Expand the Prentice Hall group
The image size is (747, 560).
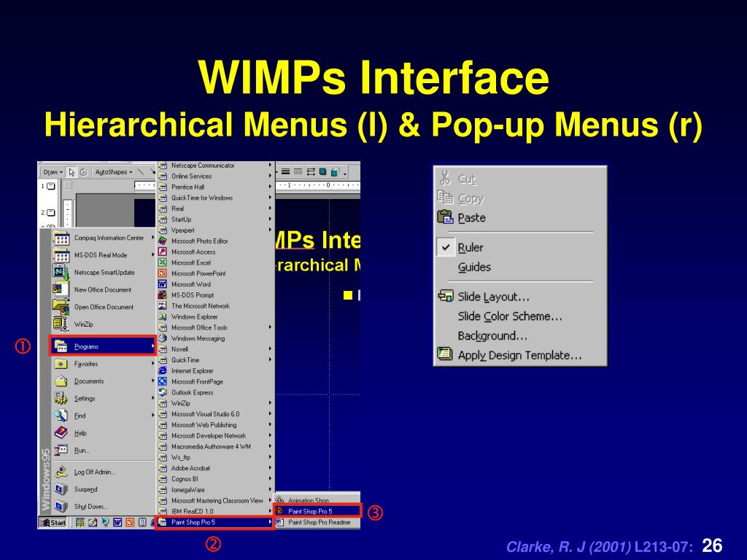tap(215, 187)
